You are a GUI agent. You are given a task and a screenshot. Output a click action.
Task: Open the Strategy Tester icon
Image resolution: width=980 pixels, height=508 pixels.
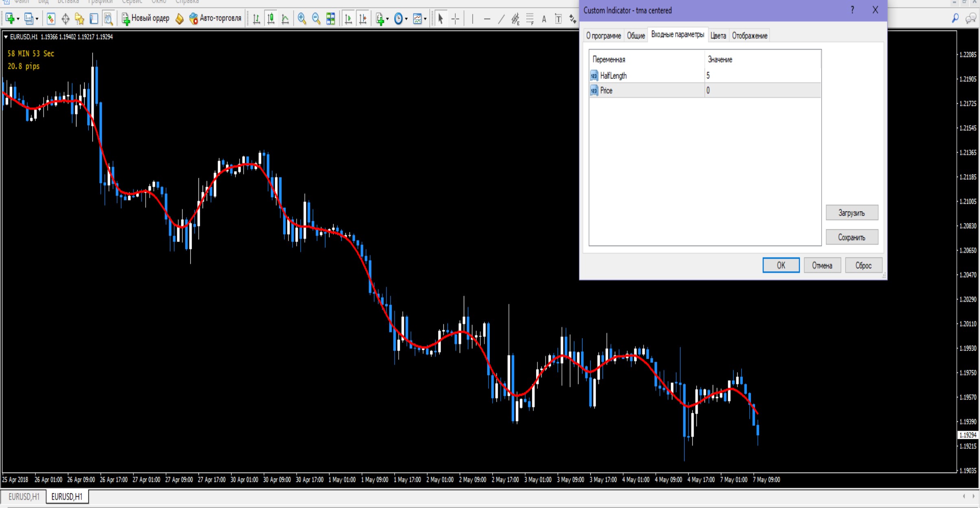[108, 18]
